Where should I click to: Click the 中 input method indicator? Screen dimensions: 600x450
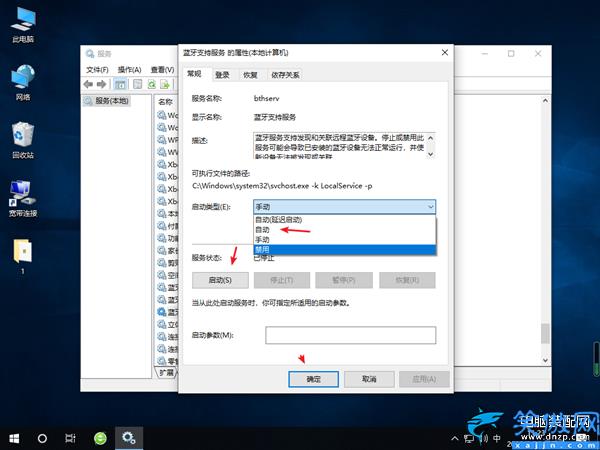[x=497, y=438]
